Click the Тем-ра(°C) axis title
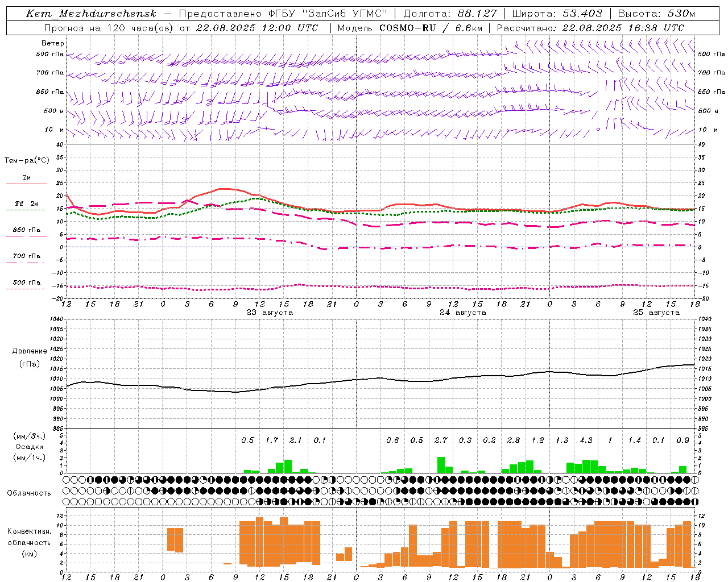 [x=27, y=161]
